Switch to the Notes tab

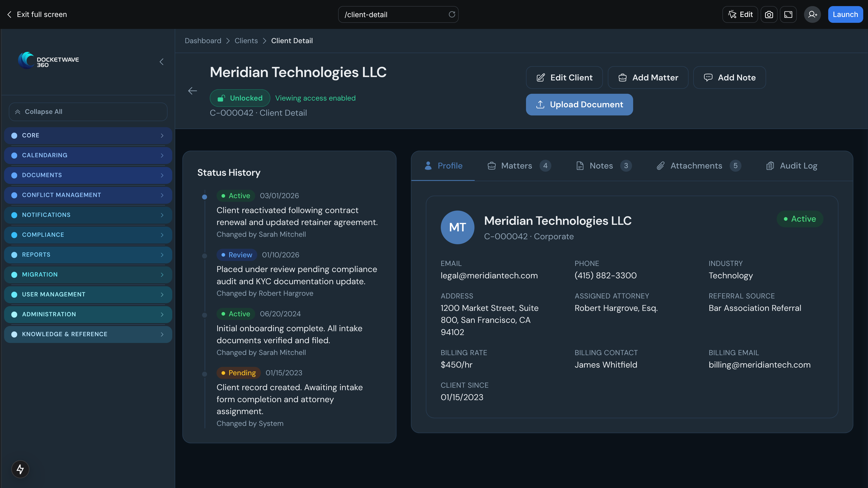604,166
